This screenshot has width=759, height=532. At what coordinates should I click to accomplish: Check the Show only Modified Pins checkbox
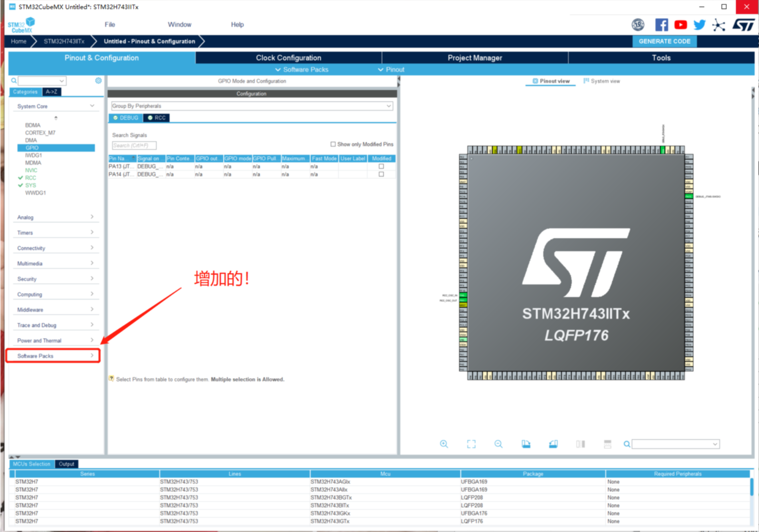(x=333, y=144)
